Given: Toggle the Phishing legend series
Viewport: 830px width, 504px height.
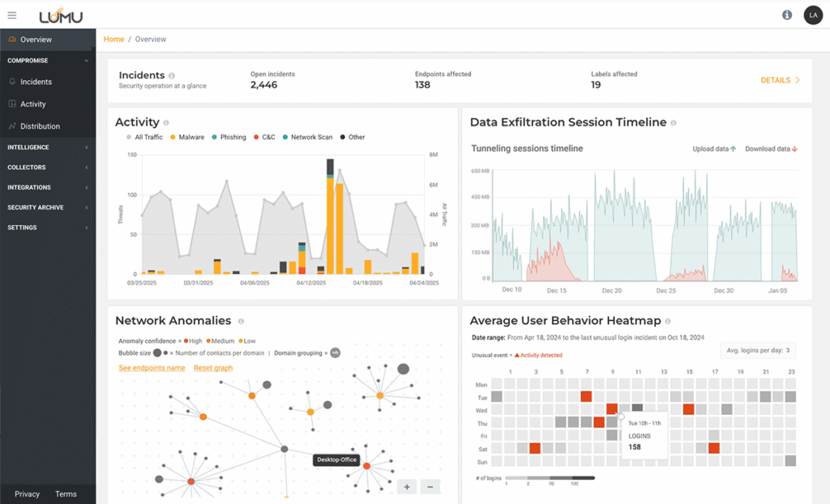Looking at the screenshot, I should (x=229, y=138).
